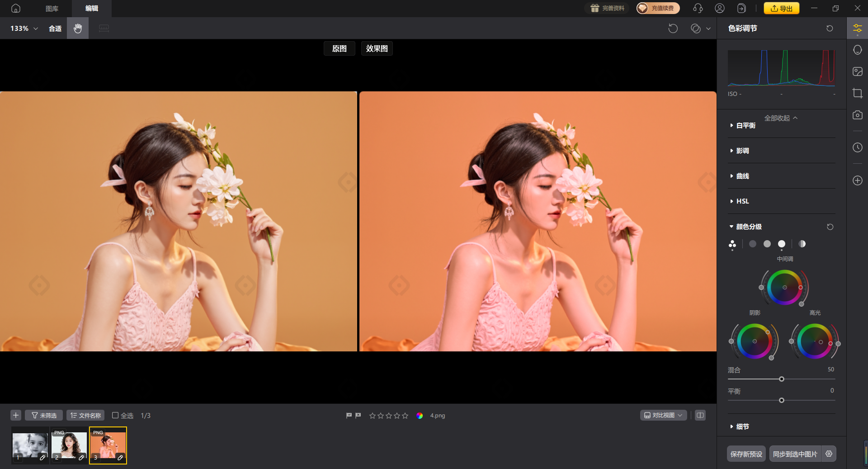This screenshot has width=868, height=469.
Task: Click the undo rotate arrow in toolbar
Action: click(673, 28)
